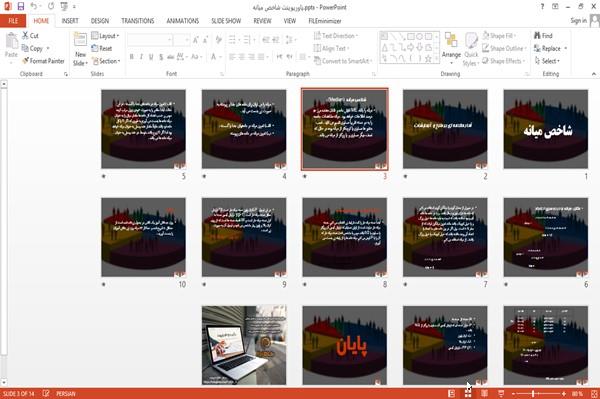
Task: Click Decrease Font Size icon
Action: [x=206, y=40]
